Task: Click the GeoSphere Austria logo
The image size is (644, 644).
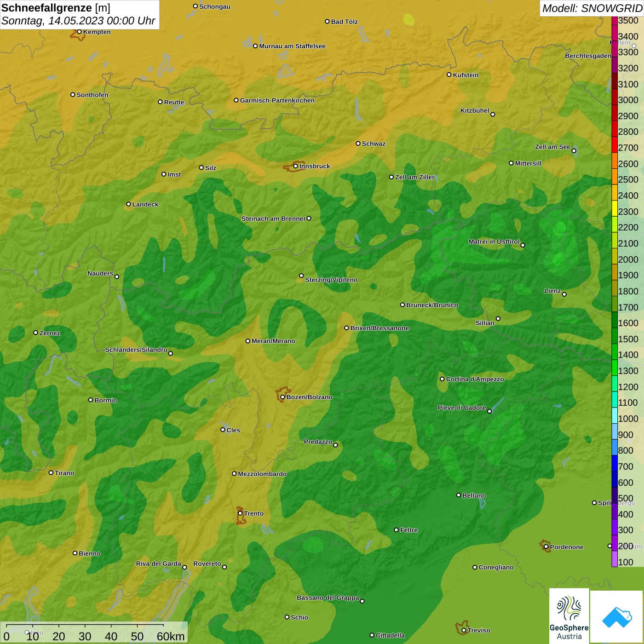Action: [x=569, y=616]
